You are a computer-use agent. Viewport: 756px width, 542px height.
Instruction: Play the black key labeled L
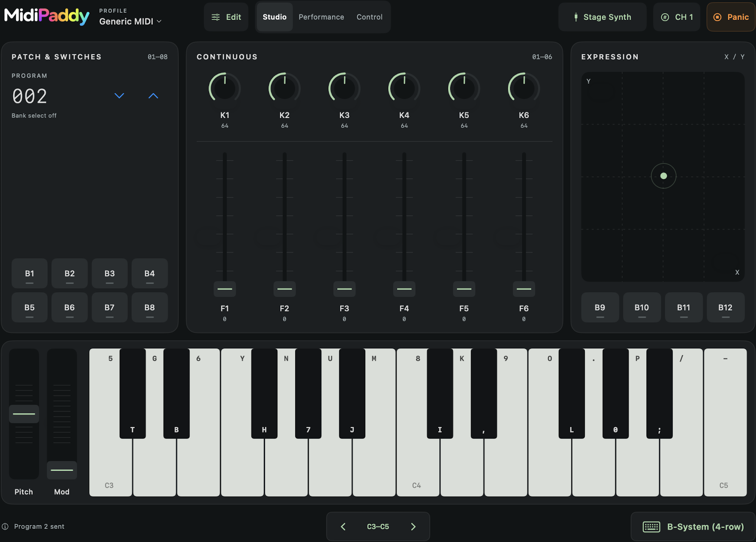click(572, 393)
